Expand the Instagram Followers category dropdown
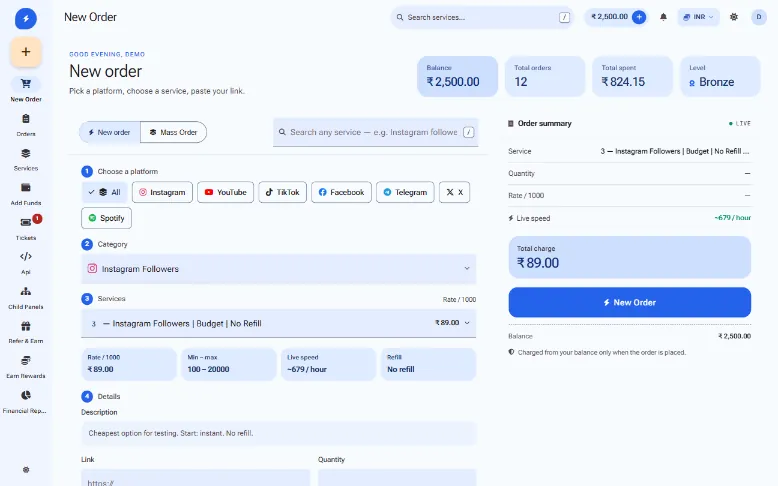 click(x=278, y=269)
